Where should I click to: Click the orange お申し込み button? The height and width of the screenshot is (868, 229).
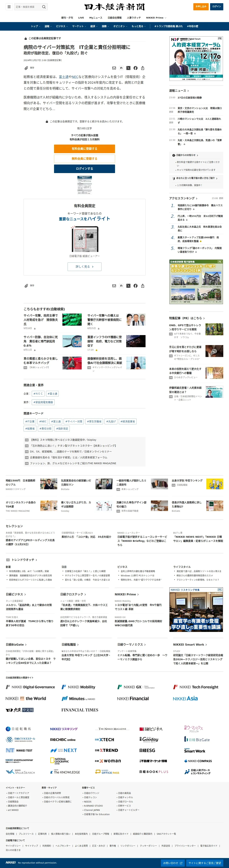click(x=201, y=6)
